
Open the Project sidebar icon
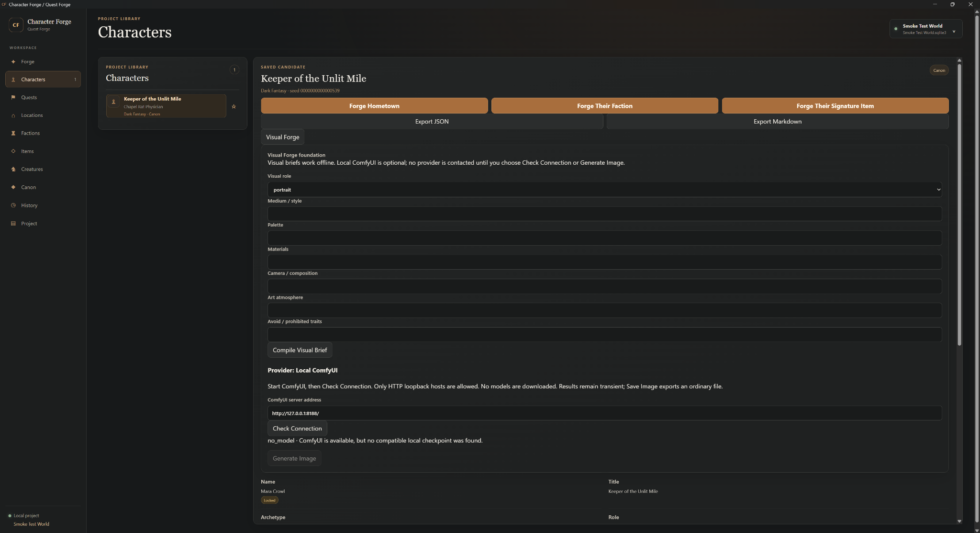pos(13,223)
